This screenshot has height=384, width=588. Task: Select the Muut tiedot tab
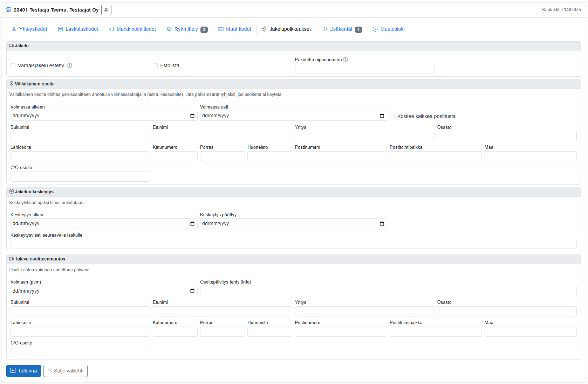pyautogui.click(x=235, y=29)
